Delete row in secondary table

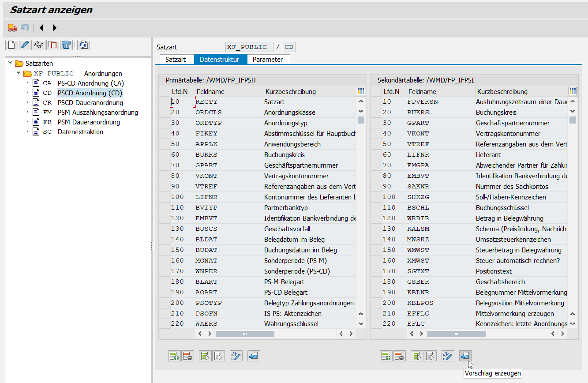tap(399, 356)
